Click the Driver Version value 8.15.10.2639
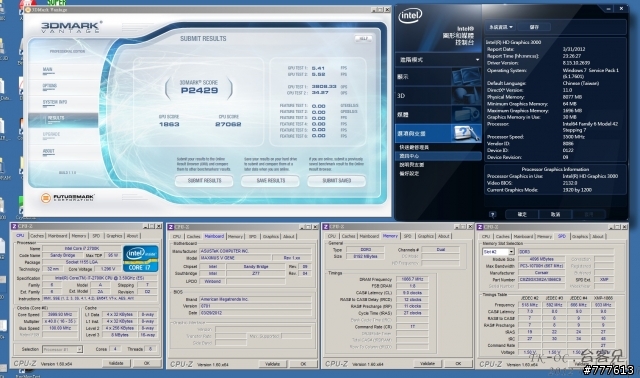Image resolution: width=640 pixels, height=378 pixels. (576, 63)
